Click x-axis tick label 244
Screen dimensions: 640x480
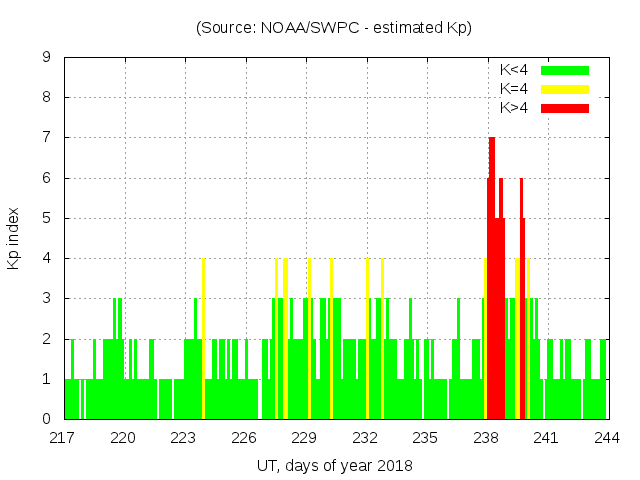click(606, 437)
